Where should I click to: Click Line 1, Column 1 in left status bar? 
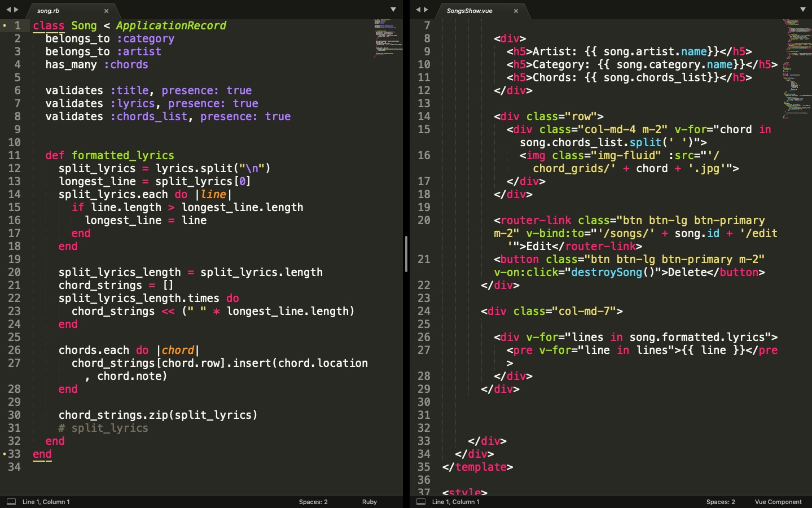click(45, 501)
